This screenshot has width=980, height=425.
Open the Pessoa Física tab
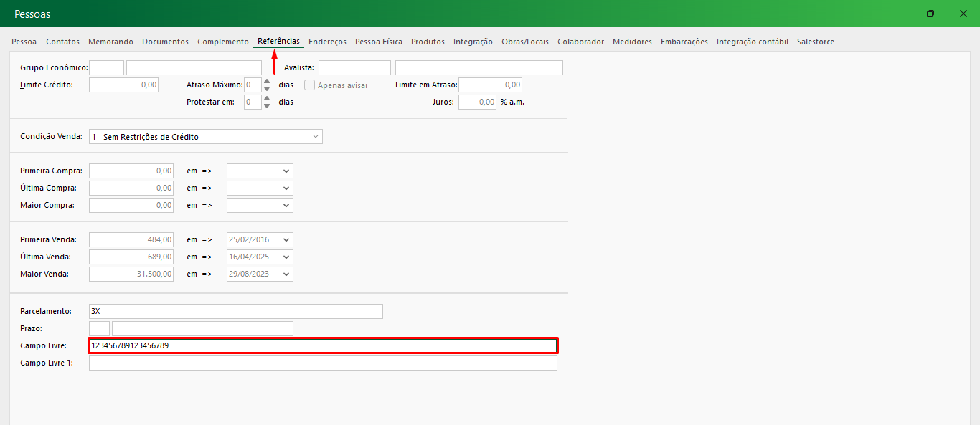pos(378,42)
